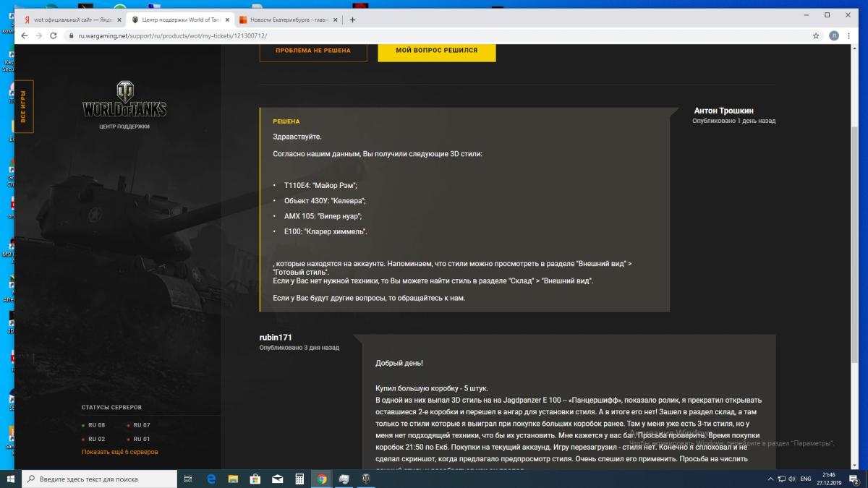Click 'Проблема не решена' button
Screen dimensions: 868x488
[313, 51]
